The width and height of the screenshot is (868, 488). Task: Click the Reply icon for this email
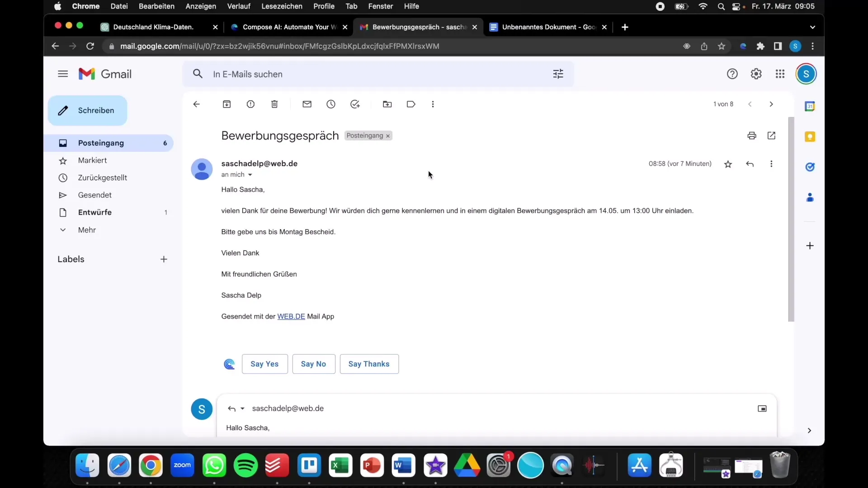click(x=750, y=163)
